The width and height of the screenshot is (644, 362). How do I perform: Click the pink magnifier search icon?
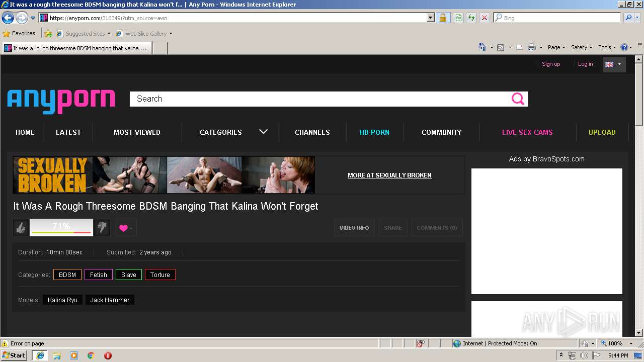518,99
